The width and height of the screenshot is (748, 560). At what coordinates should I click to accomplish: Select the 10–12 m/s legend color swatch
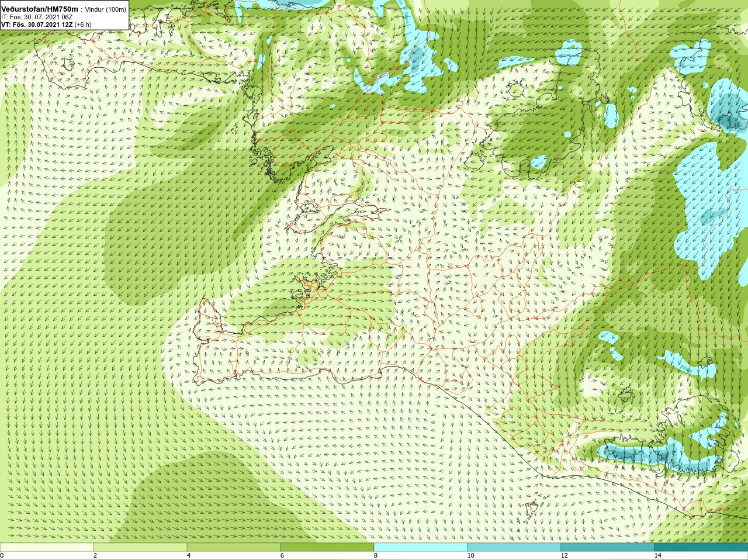[x=514, y=547]
